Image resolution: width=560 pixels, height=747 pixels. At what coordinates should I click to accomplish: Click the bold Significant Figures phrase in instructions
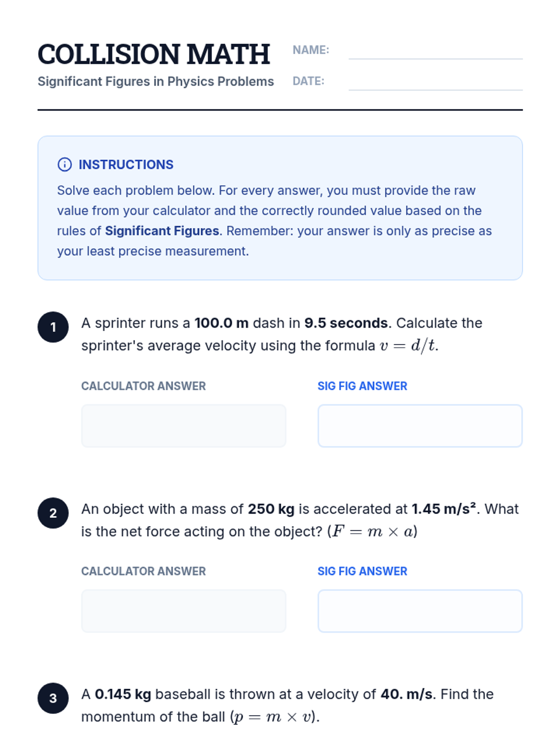point(162,231)
